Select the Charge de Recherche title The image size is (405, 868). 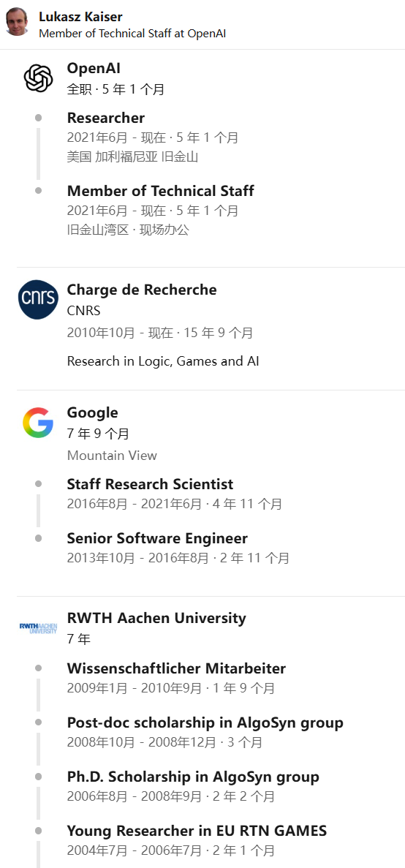point(142,290)
